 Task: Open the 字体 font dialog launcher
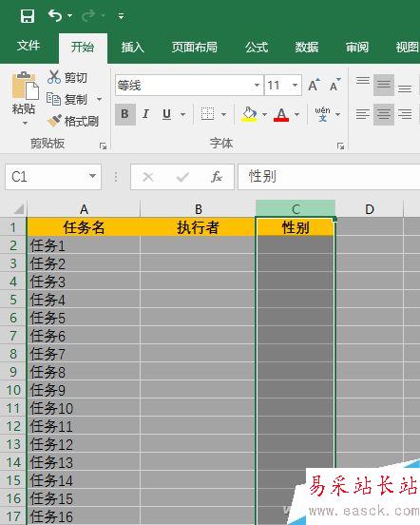pyautogui.click(x=341, y=146)
